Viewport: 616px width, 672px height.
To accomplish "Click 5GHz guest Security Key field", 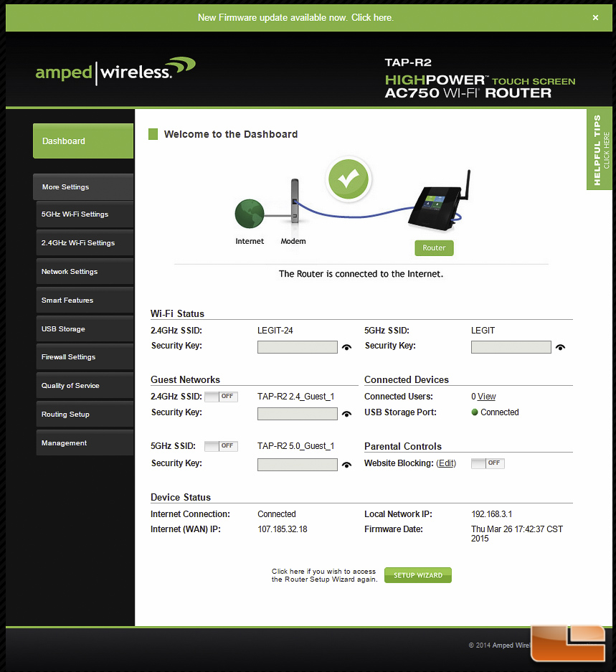I will (x=297, y=465).
